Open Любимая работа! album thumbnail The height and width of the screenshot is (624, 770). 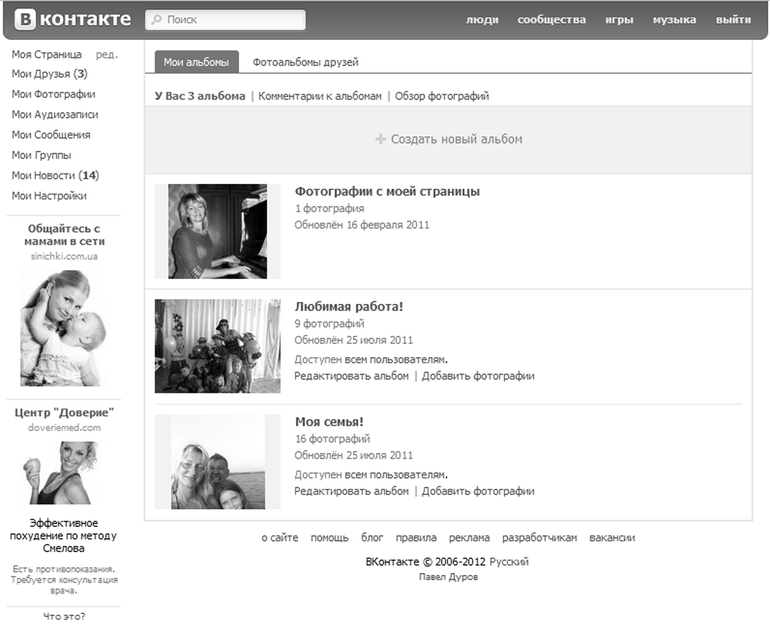tap(218, 346)
